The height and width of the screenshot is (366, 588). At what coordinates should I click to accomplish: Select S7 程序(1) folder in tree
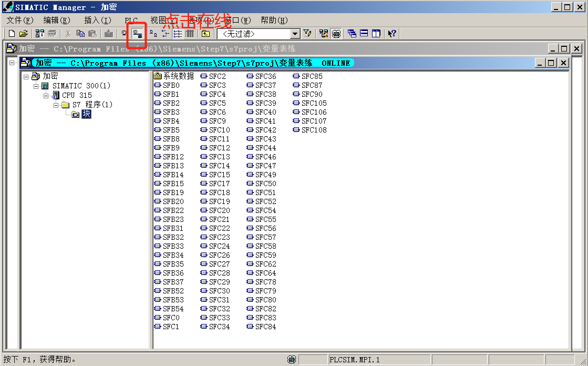(x=92, y=104)
